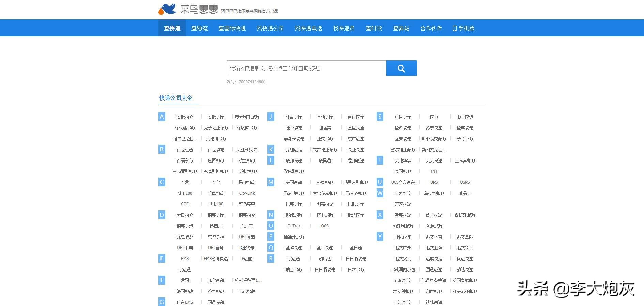Open DHL全球 courier link
The image size is (644, 306).
tap(216, 248)
